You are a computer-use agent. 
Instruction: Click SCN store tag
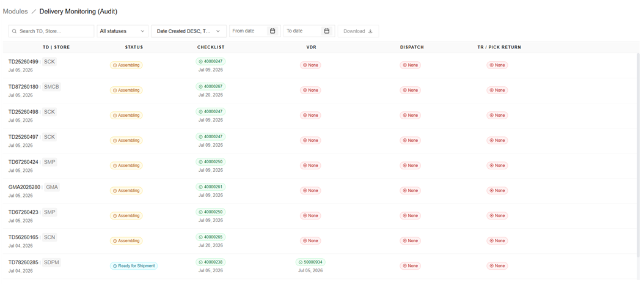point(49,237)
